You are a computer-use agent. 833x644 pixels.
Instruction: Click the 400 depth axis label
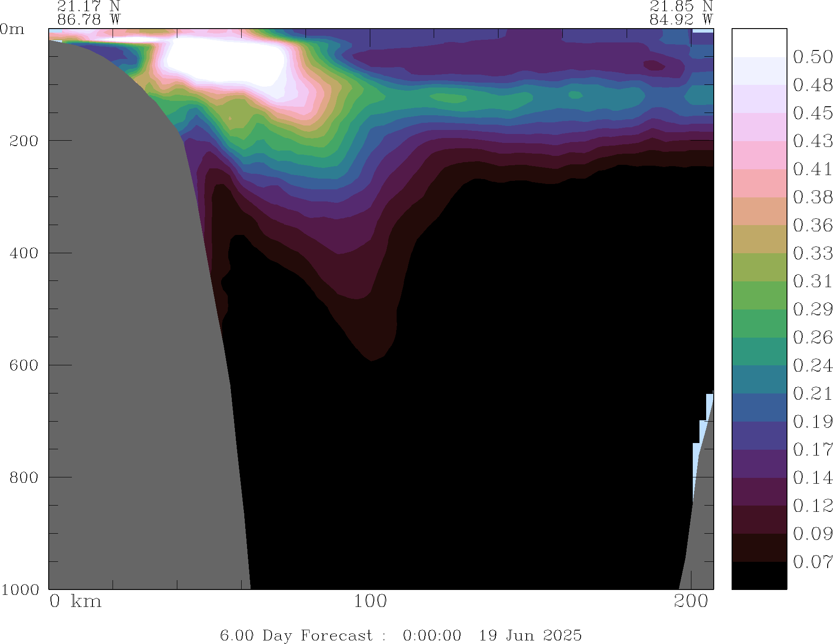click(x=24, y=253)
